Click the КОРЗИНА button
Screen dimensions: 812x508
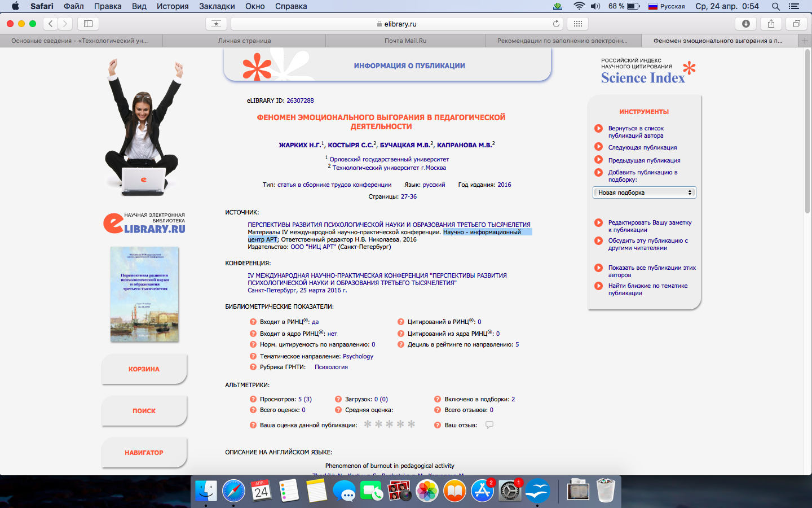point(144,369)
